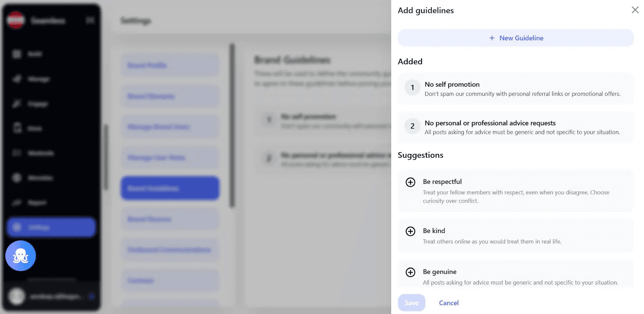Click the number 2 guideline badge
This screenshot has height=314, width=644.
pos(412,126)
